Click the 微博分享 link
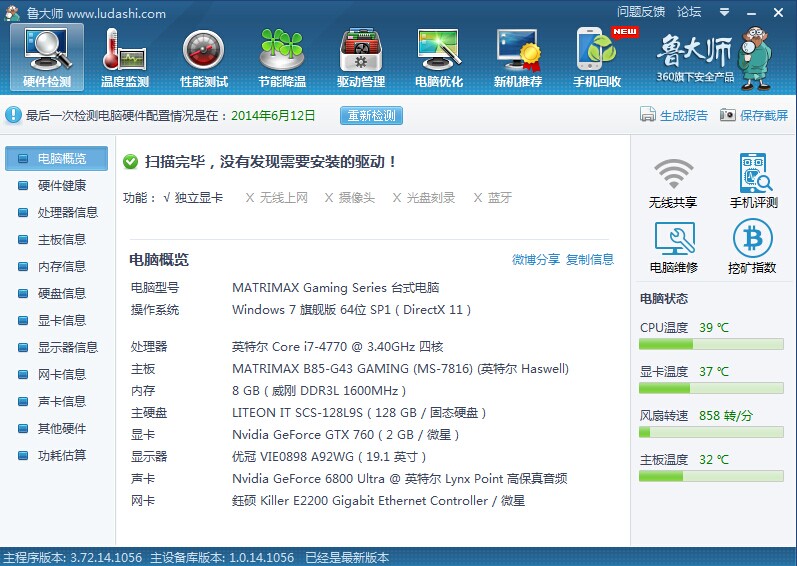Screen dimensions: 797x566 pyautogui.click(x=536, y=260)
